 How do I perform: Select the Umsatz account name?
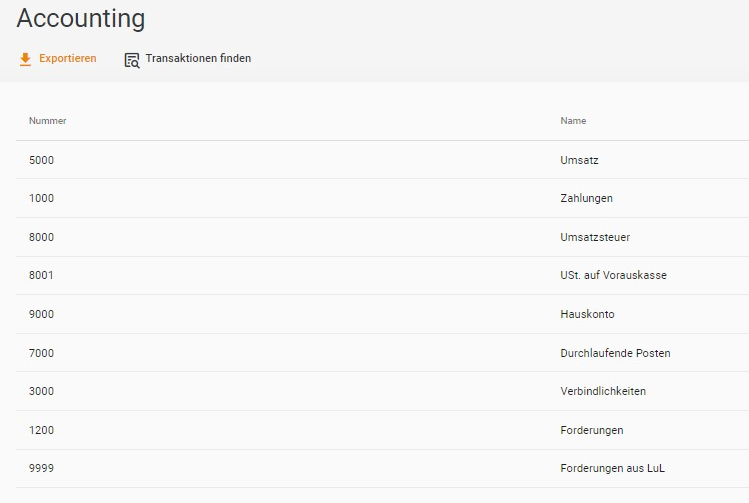click(579, 160)
